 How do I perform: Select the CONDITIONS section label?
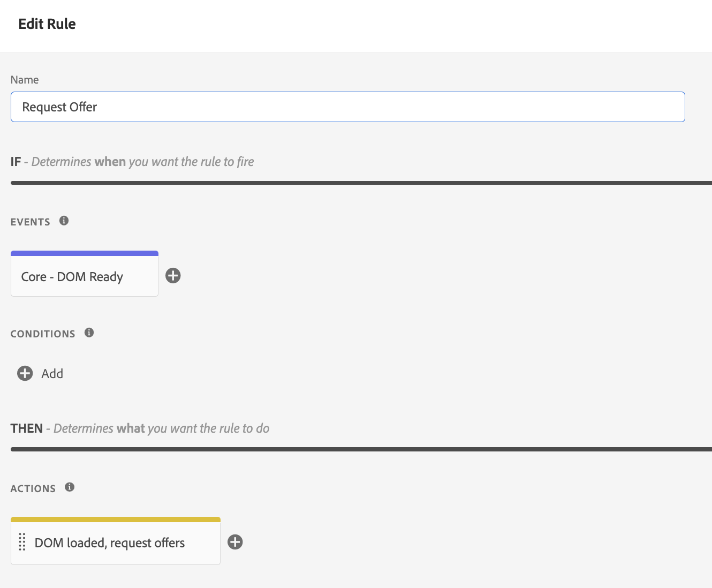pyautogui.click(x=43, y=334)
